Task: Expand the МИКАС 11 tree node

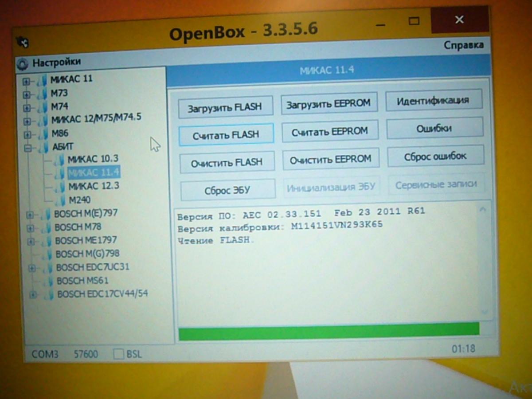Action: (x=26, y=81)
